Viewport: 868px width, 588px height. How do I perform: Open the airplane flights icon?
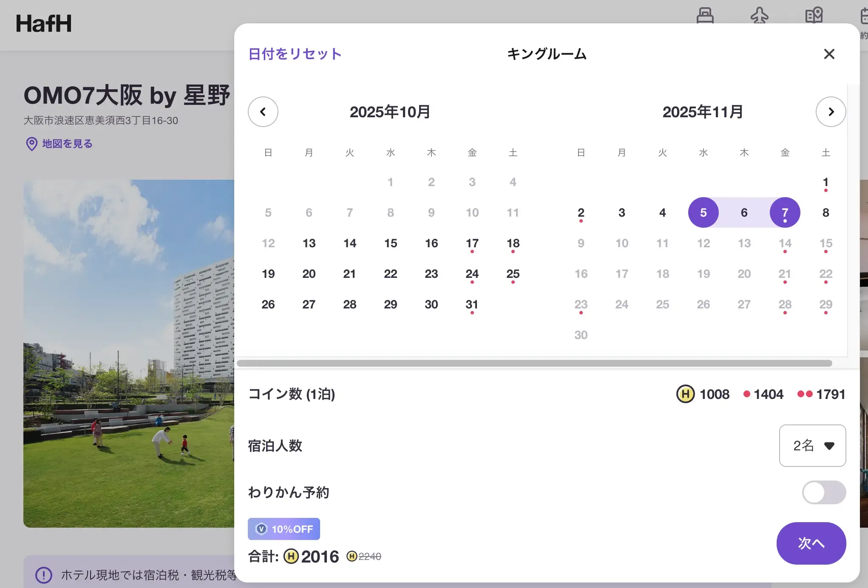759,15
